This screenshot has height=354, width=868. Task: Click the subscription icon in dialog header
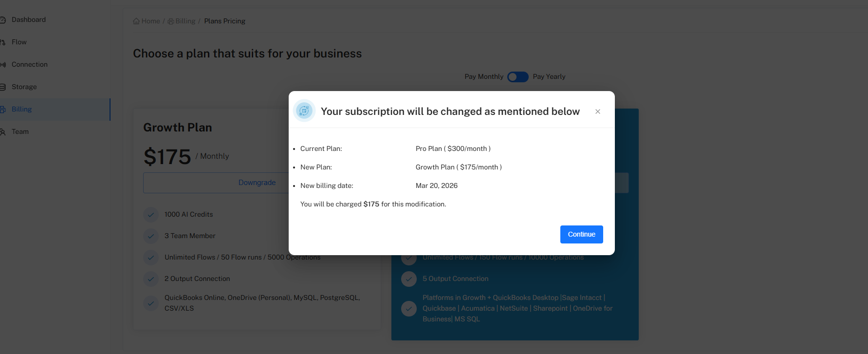304,111
